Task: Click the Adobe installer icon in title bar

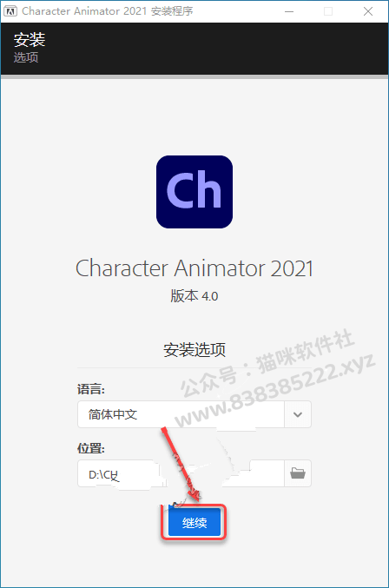Action: (x=10, y=11)
